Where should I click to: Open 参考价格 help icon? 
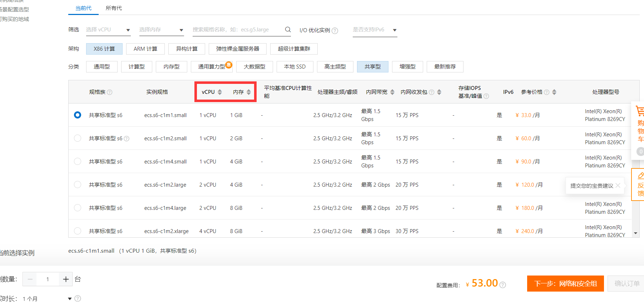click(x=546, y=92)
